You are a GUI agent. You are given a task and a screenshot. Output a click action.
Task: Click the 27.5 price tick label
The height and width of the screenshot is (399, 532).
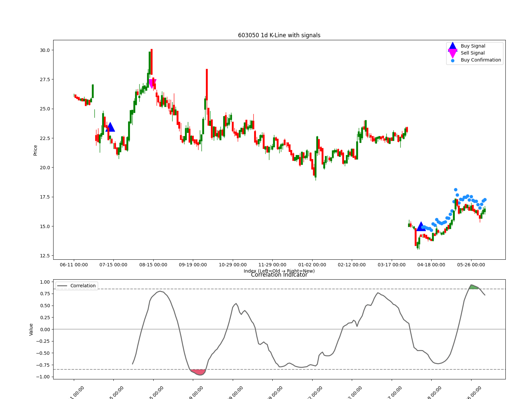(x=45, y=79)
